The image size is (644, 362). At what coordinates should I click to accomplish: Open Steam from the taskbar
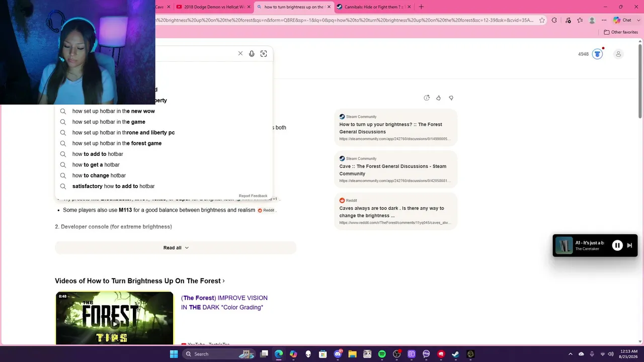click(x=455, y=354)
